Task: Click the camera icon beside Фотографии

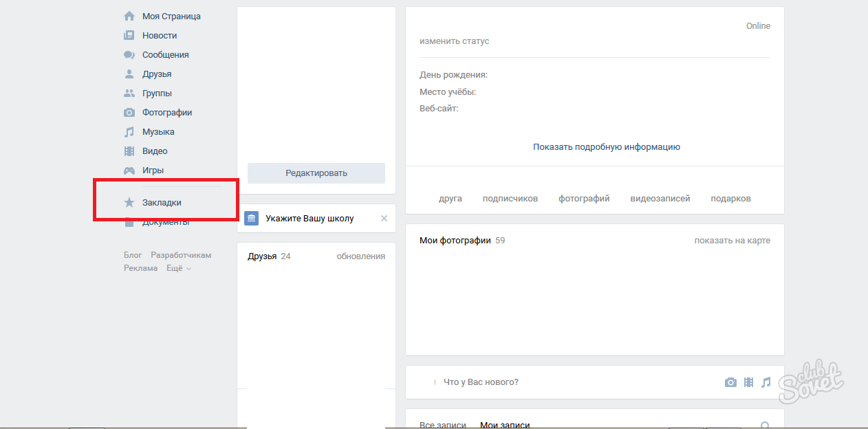Action: (129, 112)
